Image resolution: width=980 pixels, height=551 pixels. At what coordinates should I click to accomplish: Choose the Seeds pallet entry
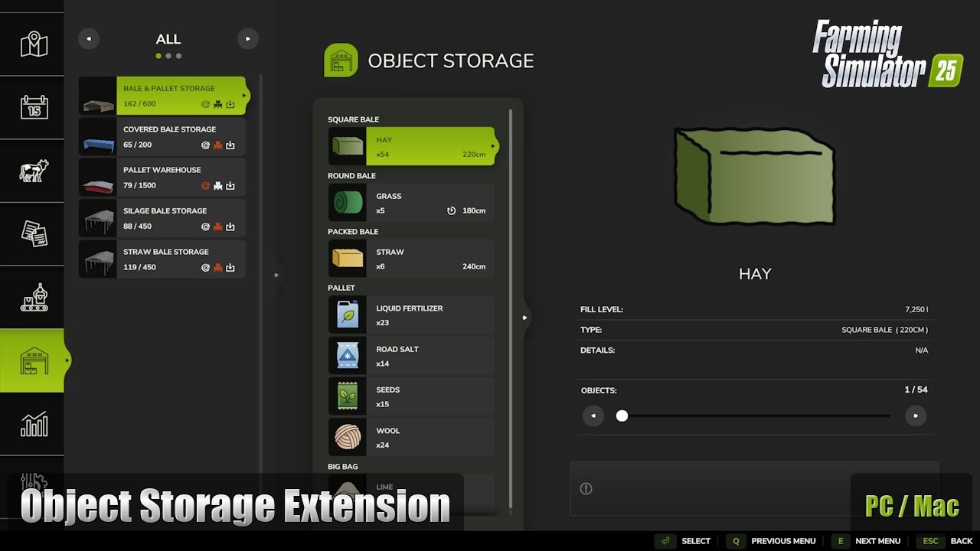(411, 396)
